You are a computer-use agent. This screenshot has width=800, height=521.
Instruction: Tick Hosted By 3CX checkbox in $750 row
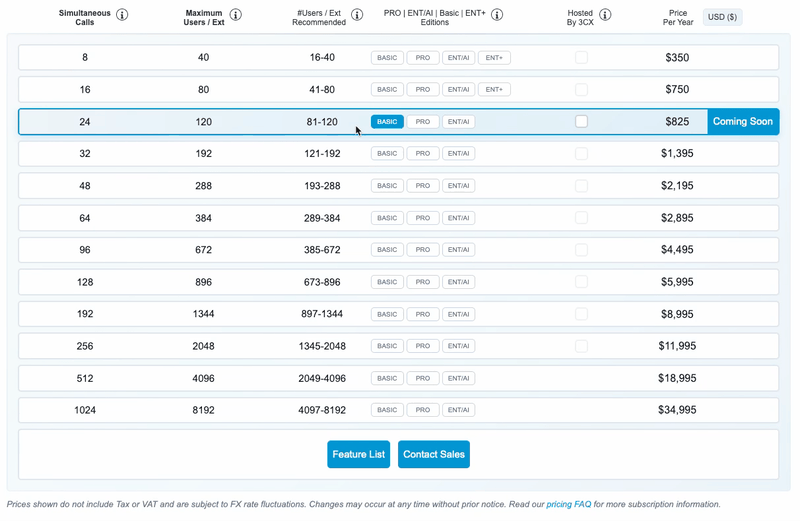point(581,89)
